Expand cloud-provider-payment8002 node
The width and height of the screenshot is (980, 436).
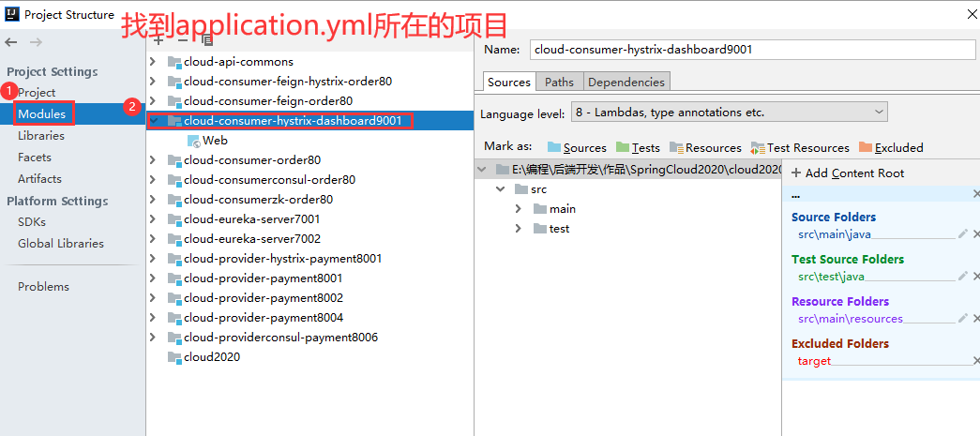tap(153, 298)
